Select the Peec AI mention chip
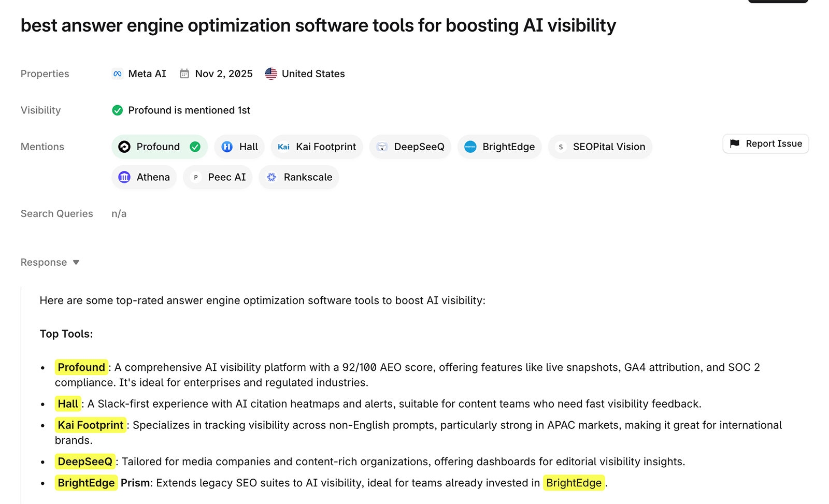 coord(218,177)
